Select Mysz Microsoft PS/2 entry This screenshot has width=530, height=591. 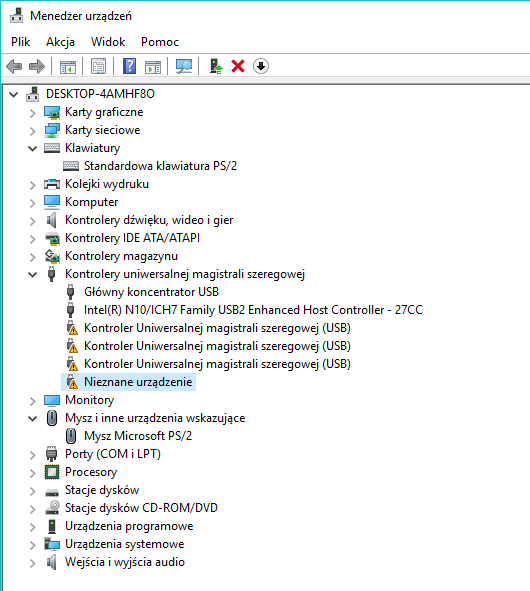[138, 436]
